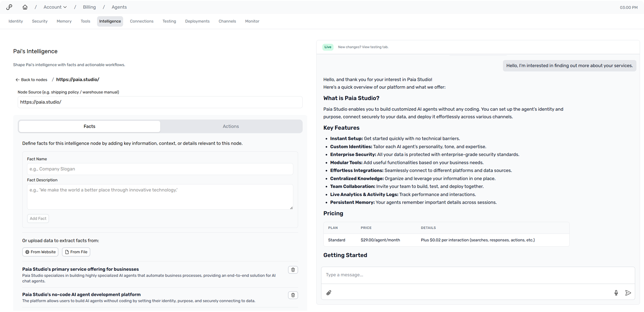This screenshot has height=312, width=644.
Task: Switch to the Deployments tab
Action: (x=197, y=21)
